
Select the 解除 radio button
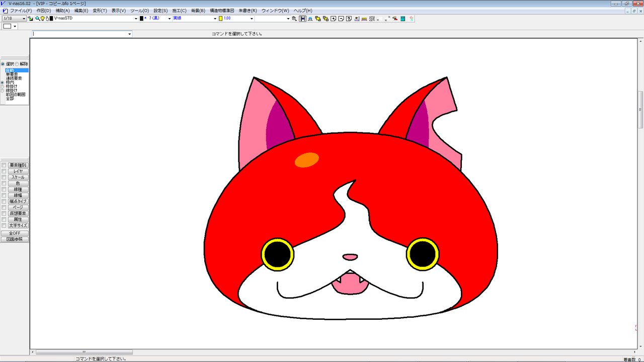coord(17,64)
